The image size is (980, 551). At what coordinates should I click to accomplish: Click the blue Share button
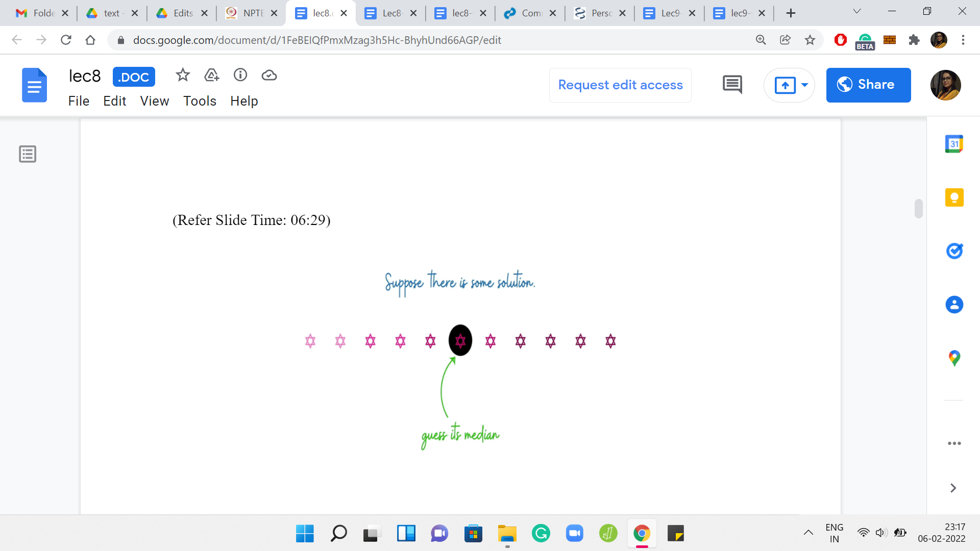pyautogui.click(x=868, y=85)
